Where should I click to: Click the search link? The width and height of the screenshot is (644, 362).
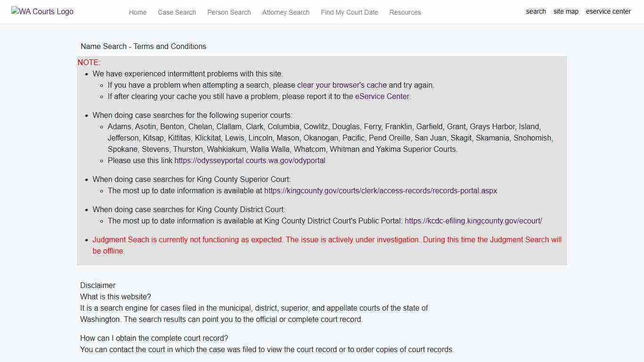click(536, 11)
